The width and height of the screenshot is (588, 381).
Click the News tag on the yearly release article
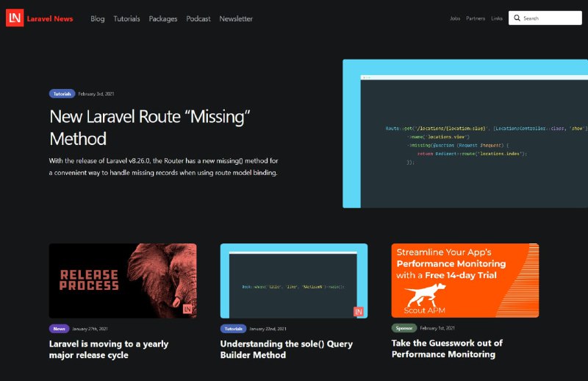(x=59, y=329)
